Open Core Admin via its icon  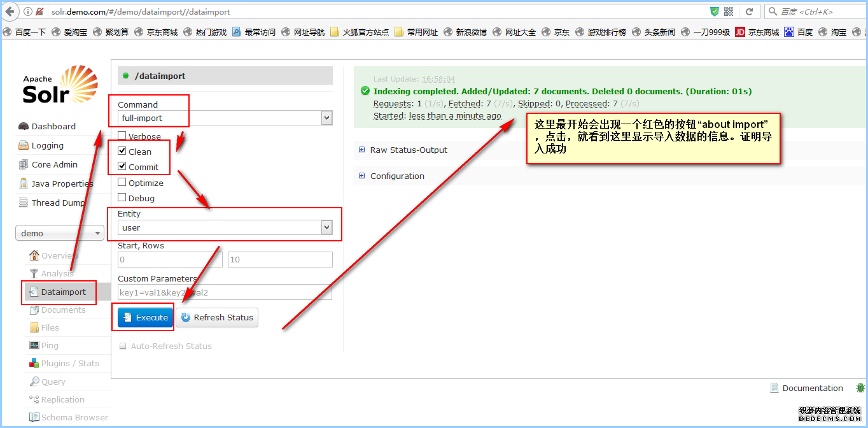coord(23,164)
